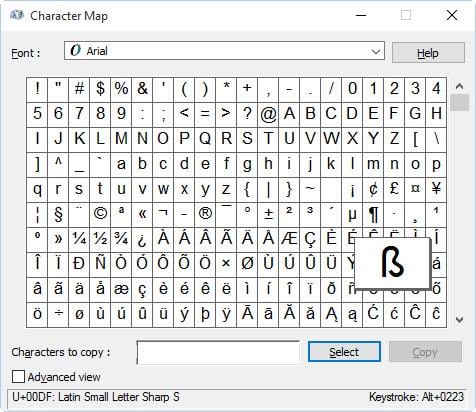
Task: Click the scrollbar down arrow
Action: coord(459,320)
